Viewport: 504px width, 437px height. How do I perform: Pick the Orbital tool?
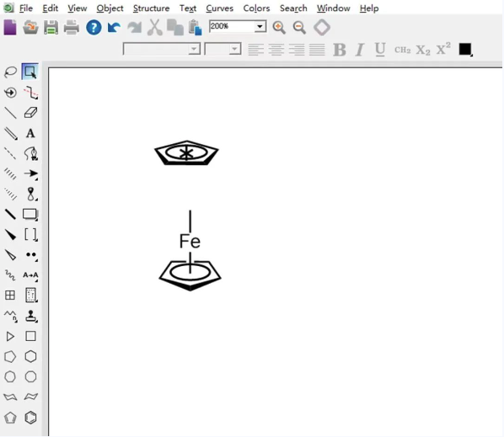(31, 194)
